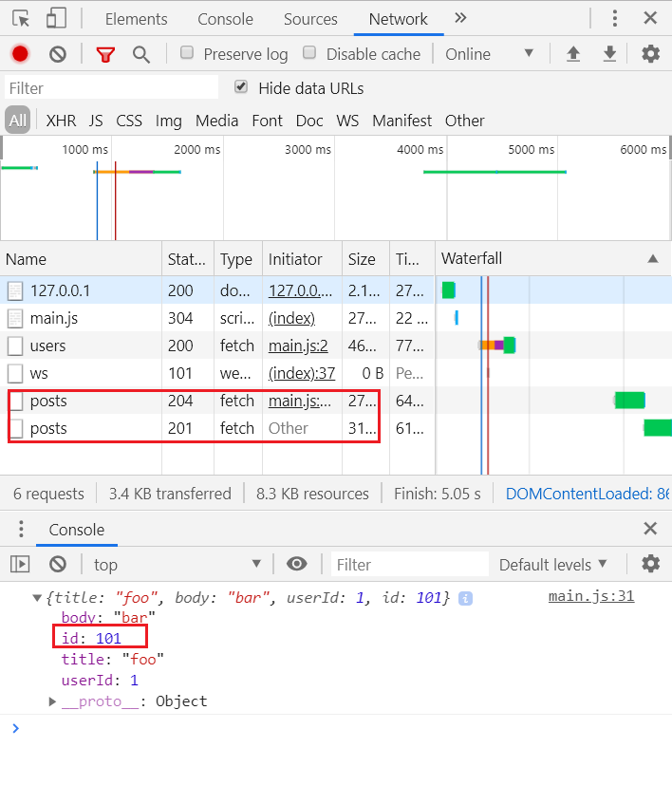This screenshot has width=672, height=785.
Task: Uncheck the Hide data URLs checkbox
Action: point(242,87)
